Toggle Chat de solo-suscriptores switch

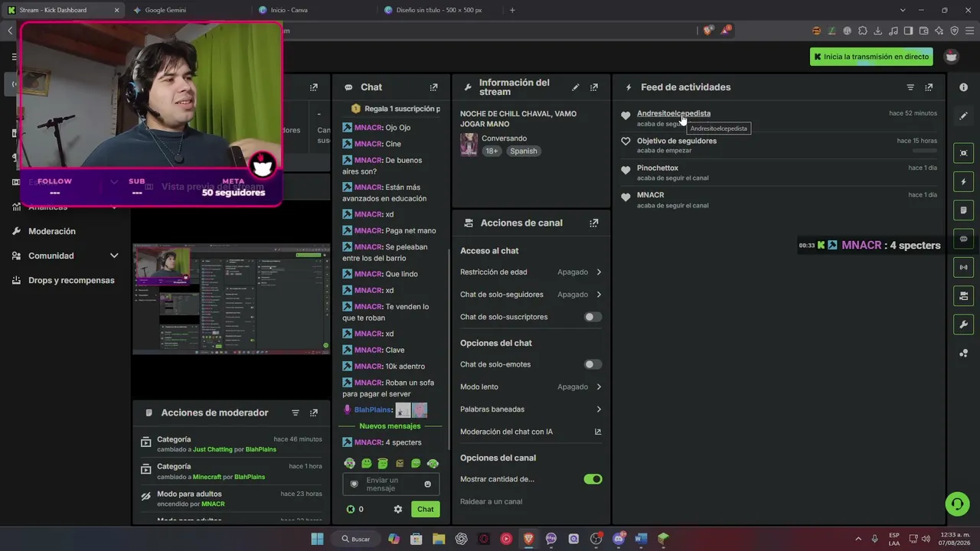(x=593, y=317)
